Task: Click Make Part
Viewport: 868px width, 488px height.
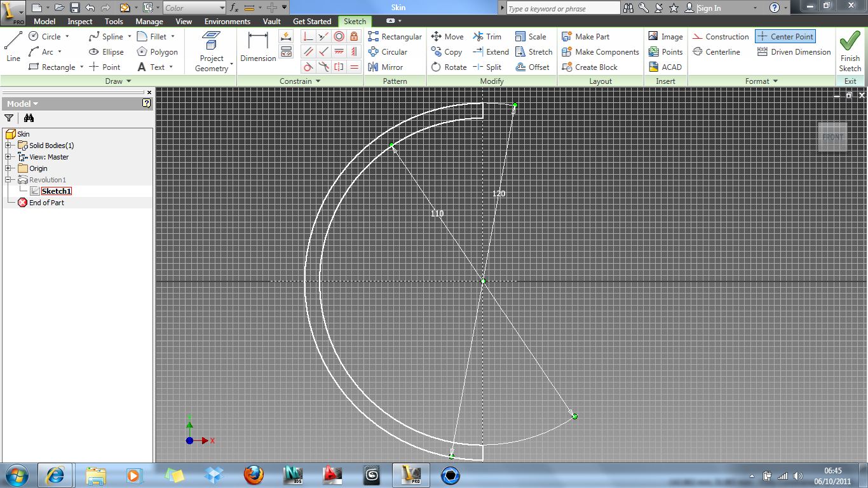Action: pyautogui.click(x=585, y=36)
